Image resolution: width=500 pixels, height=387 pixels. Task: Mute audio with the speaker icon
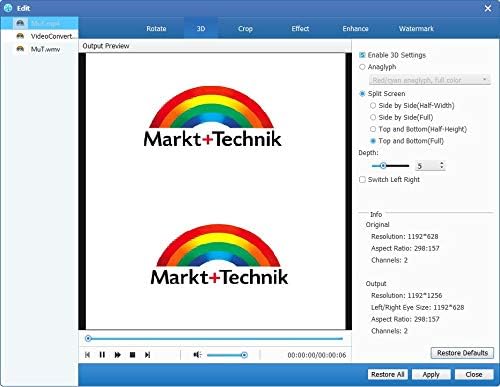point(197,355)
